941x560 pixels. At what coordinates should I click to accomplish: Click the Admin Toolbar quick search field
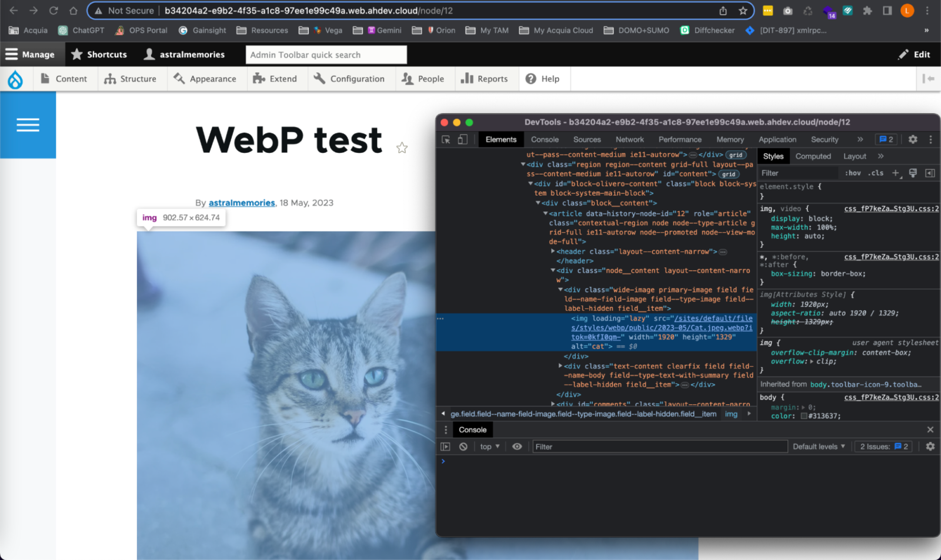tap(326, 54)
